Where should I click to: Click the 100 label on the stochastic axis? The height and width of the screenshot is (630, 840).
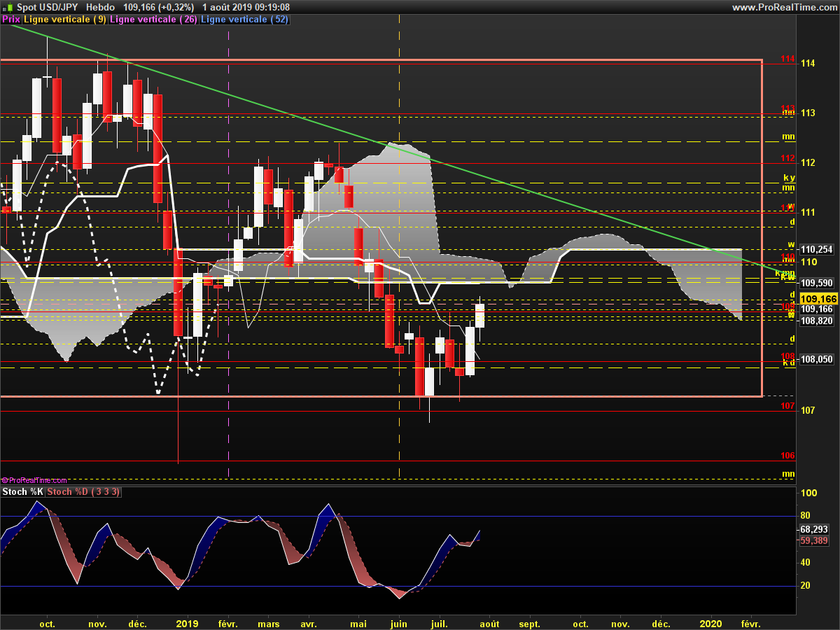point(808,493)
